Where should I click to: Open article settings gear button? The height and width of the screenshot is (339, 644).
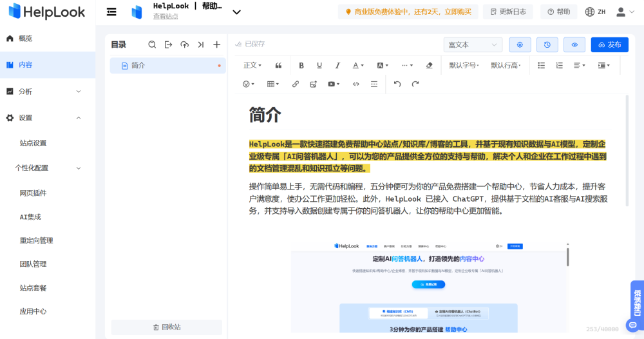pos(520,44)
